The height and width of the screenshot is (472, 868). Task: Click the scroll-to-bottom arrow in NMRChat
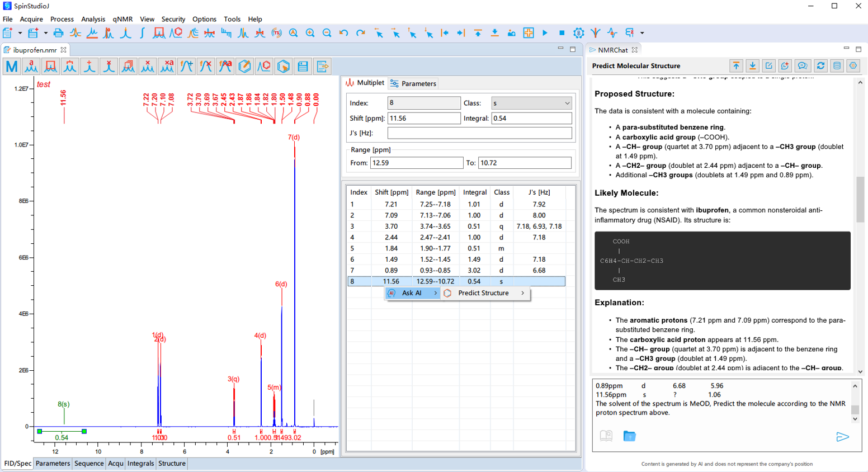[753, 66]
